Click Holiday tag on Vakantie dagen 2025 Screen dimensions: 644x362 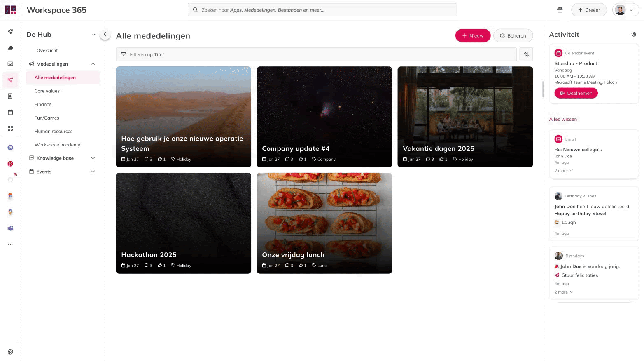click(x=463, y=159)
